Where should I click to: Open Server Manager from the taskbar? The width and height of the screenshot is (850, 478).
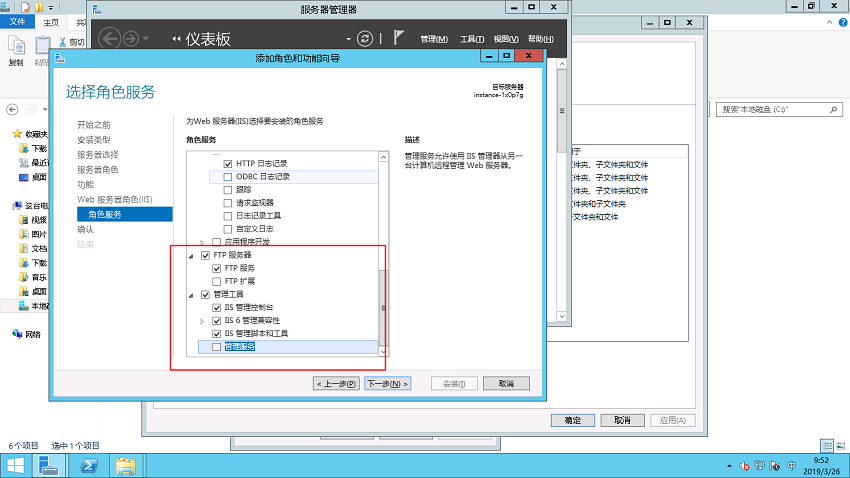[49, 466]
